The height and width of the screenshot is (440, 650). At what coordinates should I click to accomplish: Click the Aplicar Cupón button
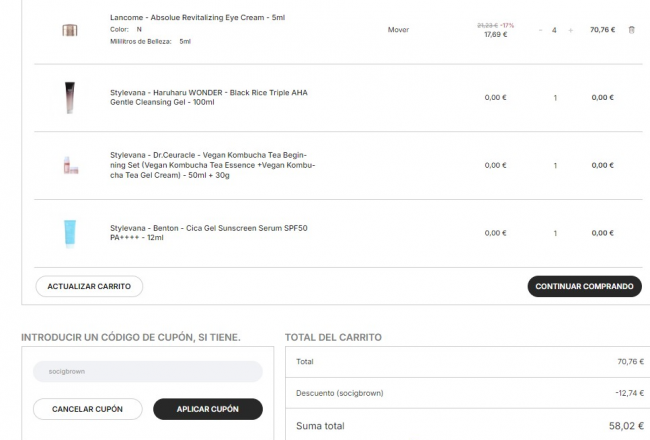(x=208, y=409)
